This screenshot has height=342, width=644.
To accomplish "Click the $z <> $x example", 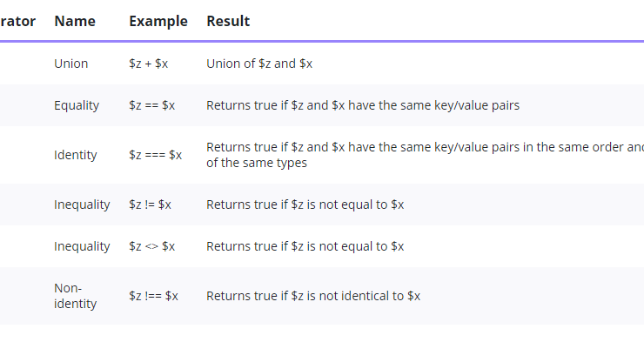I will pyautogui.click(x=152, y=247).
